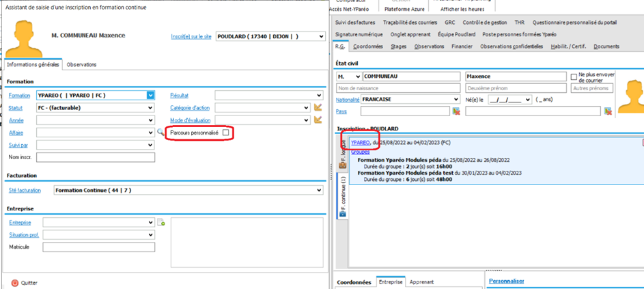The height and width of the screenshot is (289, 644).
Task: Click the magnifier icon next to Affaire
Action: (x=160, y=133)
